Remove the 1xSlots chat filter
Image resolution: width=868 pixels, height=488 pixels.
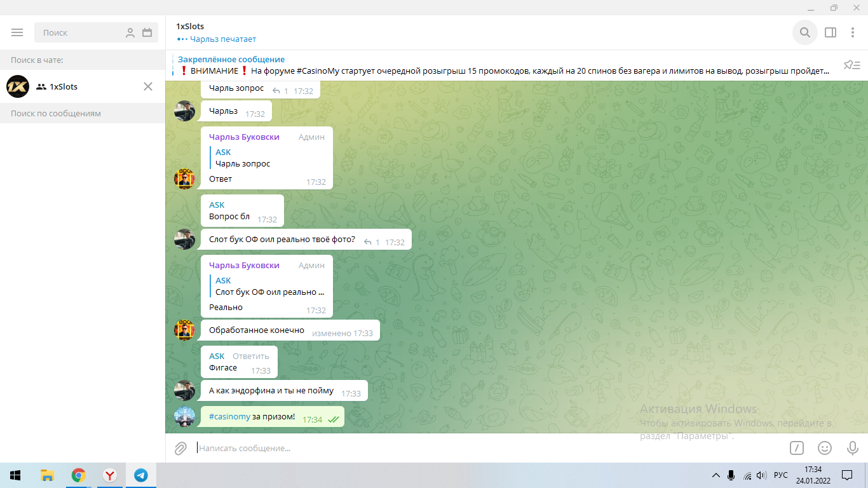pyautogui.click(x=148, y=86)
